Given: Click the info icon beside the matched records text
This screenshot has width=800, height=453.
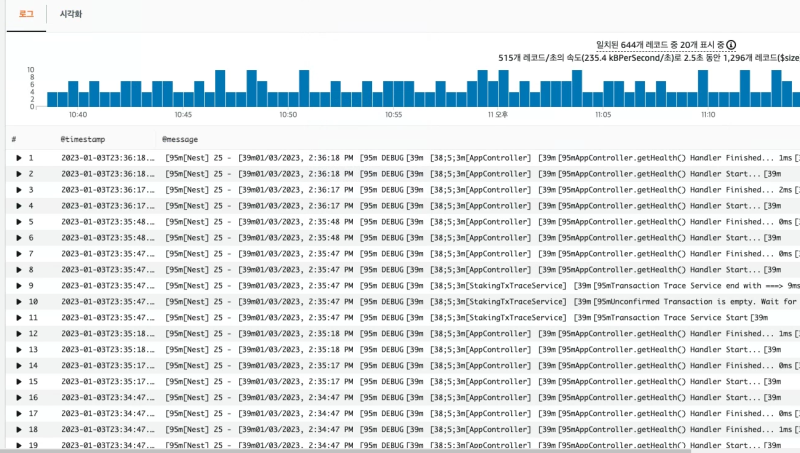Looking at the screenshot, I should tap(731, 45).
